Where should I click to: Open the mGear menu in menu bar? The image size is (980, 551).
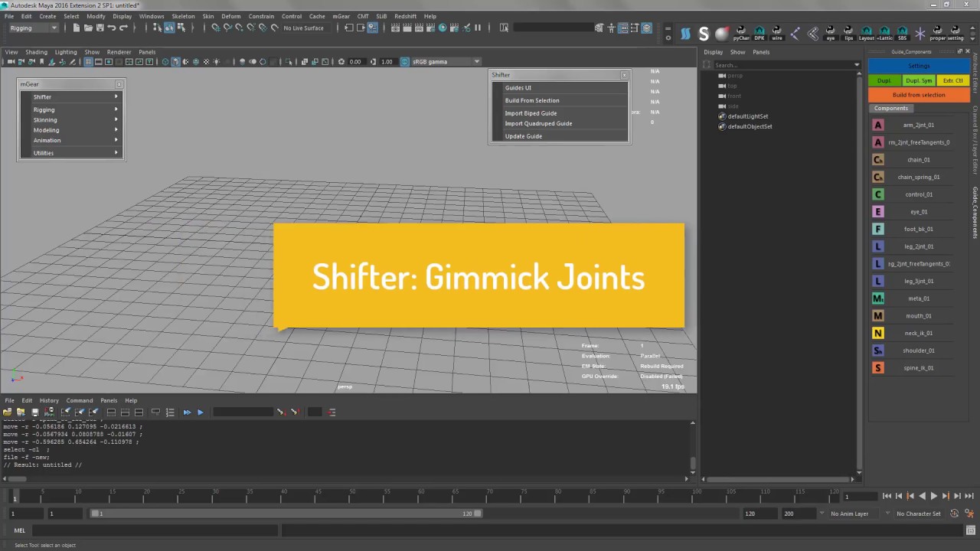click(341, 16)
